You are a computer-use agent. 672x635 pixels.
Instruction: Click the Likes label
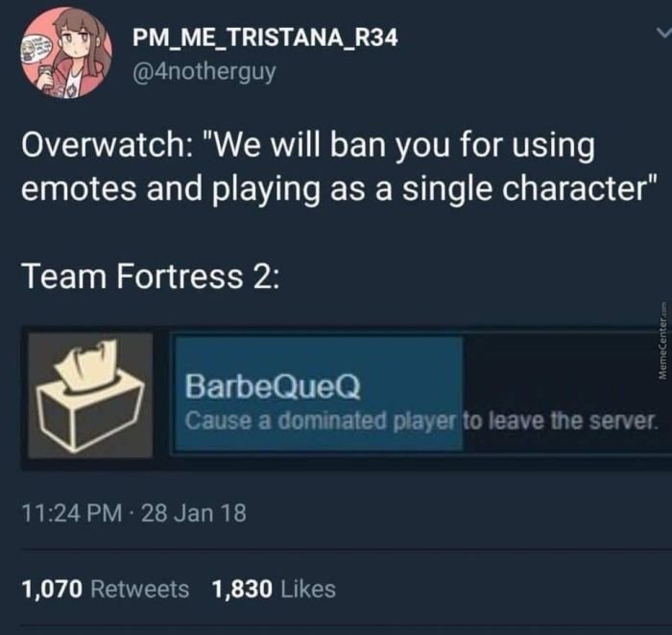pyautogui.click(x=308, y=589)
